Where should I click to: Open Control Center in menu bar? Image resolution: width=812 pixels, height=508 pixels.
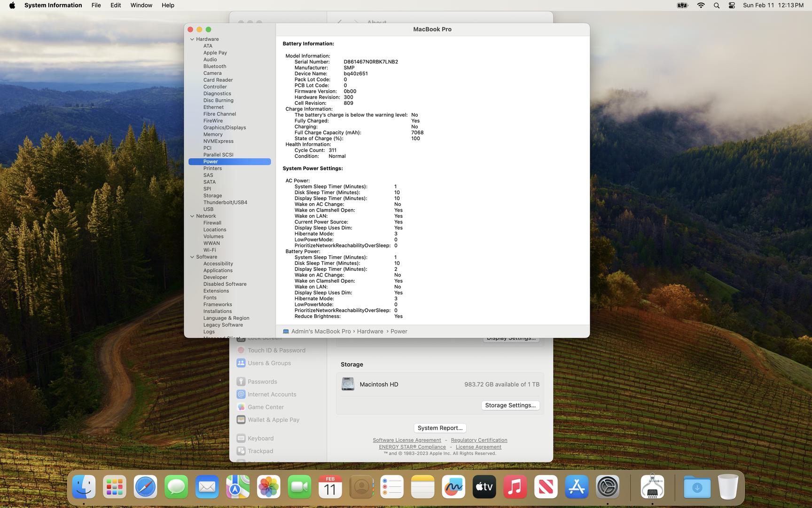pyautogui.click(x=732, y=5)
